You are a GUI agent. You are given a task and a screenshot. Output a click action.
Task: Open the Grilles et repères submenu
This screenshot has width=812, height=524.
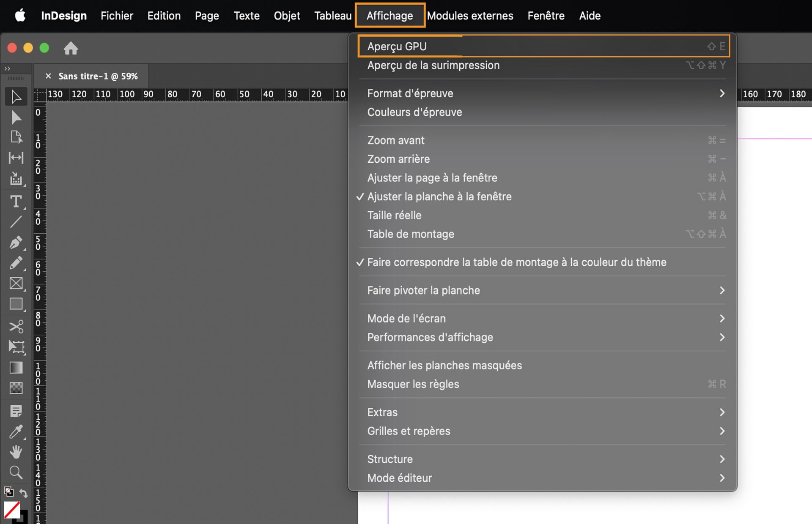click(x=409, y=431)
